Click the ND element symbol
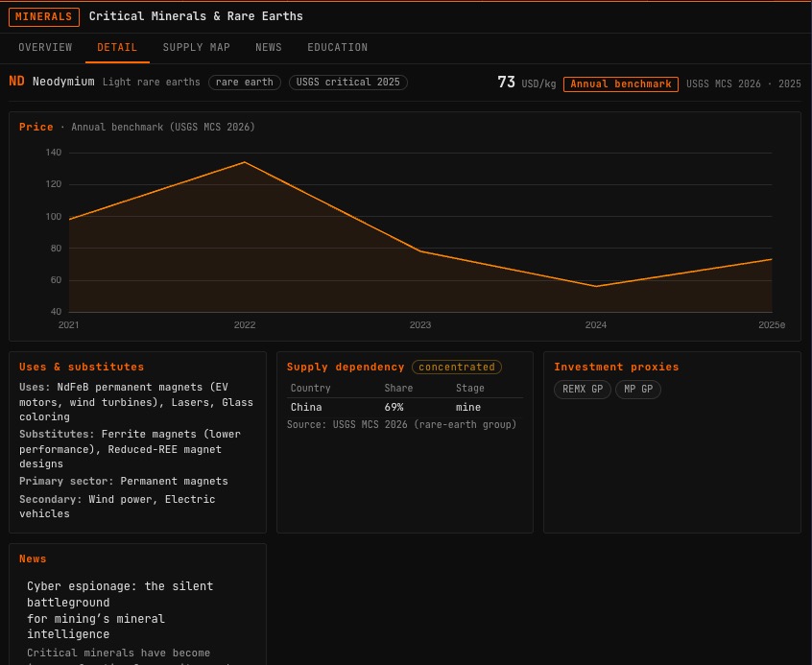 pyautogui.click(x=16, y=82)
